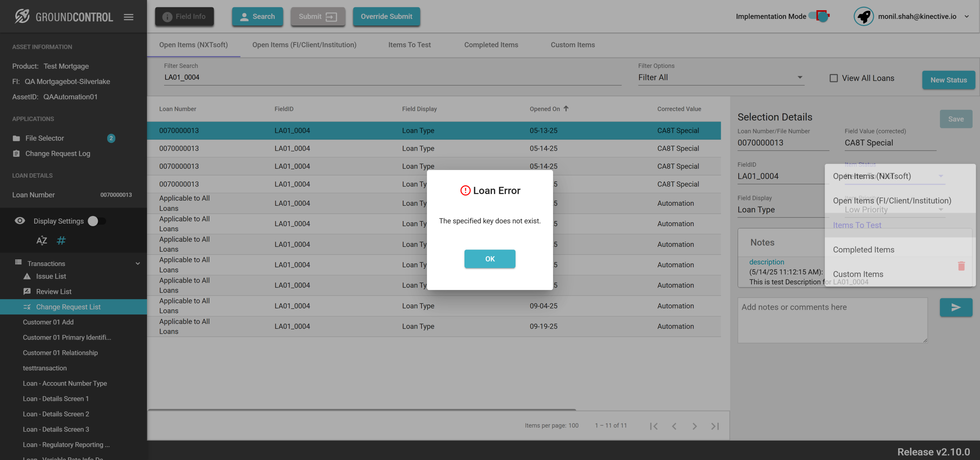The image size is (980, 460).
Task: Click the rocket user avatar icon
Action: pyautogui.click(x=863, y=16)
